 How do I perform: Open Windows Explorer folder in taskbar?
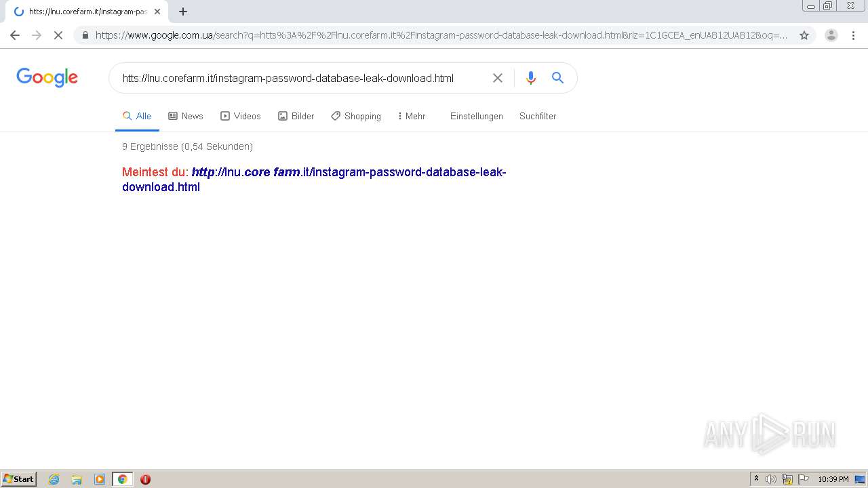tap(77, 479)
